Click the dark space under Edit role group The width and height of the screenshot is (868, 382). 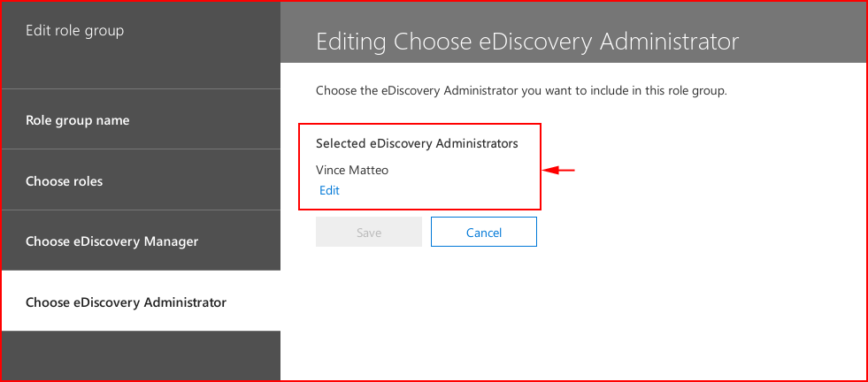tap(141, 64)
